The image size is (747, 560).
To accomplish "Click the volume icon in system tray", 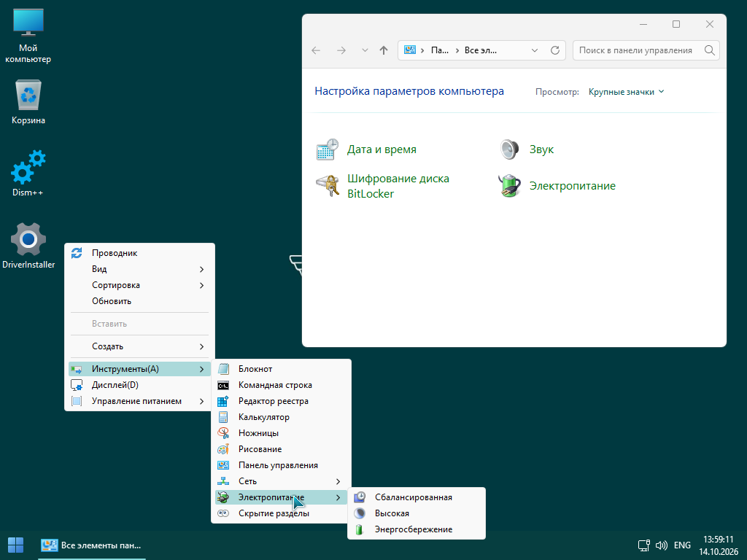I will [x=661, y=545].
